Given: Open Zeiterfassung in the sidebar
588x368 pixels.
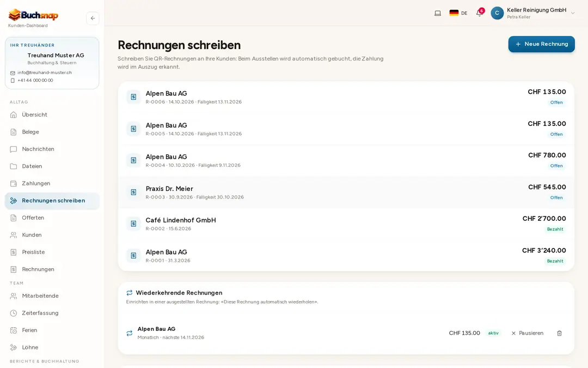Looking at the screenshot, I should [52, 313].
